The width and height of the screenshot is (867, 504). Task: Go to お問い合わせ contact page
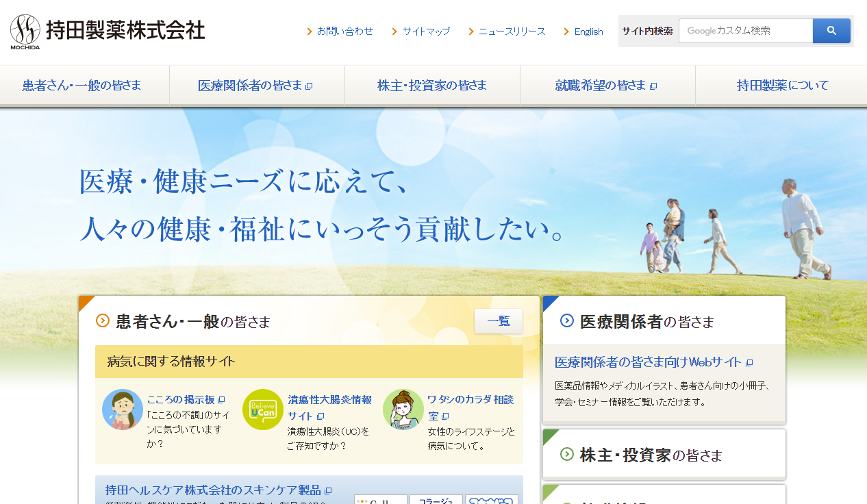point(345,32)
